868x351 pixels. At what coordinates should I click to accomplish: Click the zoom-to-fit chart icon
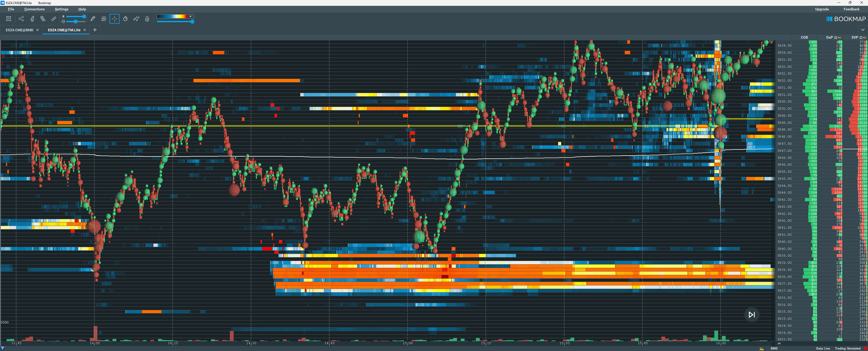[x=9, y=19]
